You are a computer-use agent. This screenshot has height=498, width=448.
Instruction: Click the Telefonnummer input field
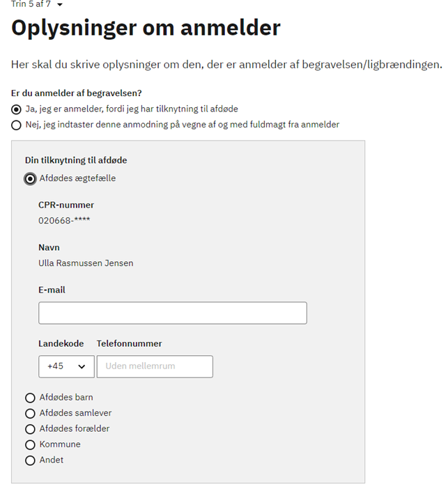pyautogui.click(x=155, y=366)
